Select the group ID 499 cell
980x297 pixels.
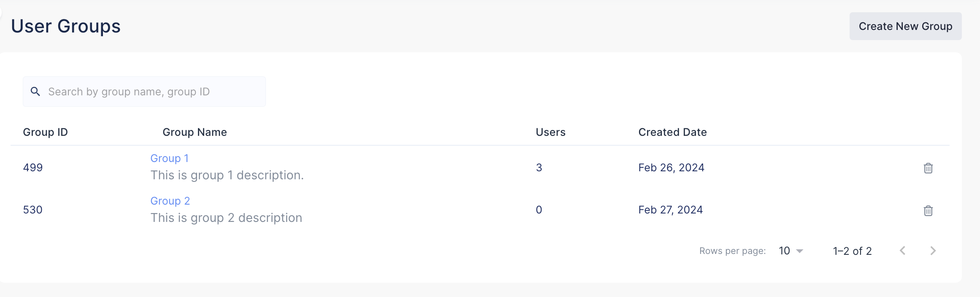tap(33, 167)
